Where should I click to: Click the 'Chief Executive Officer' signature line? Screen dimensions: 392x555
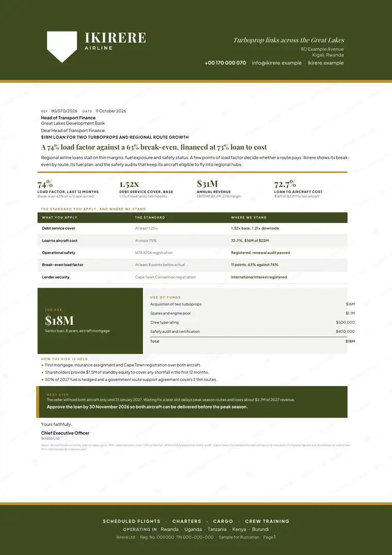tap(65, 433)
